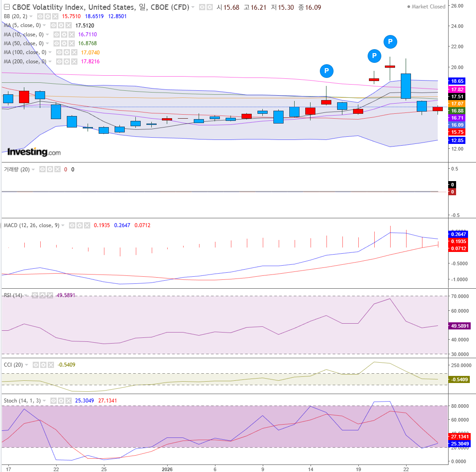Click the purple 49.5891 RSI axis label
The image size is (476, 472).
460,326
